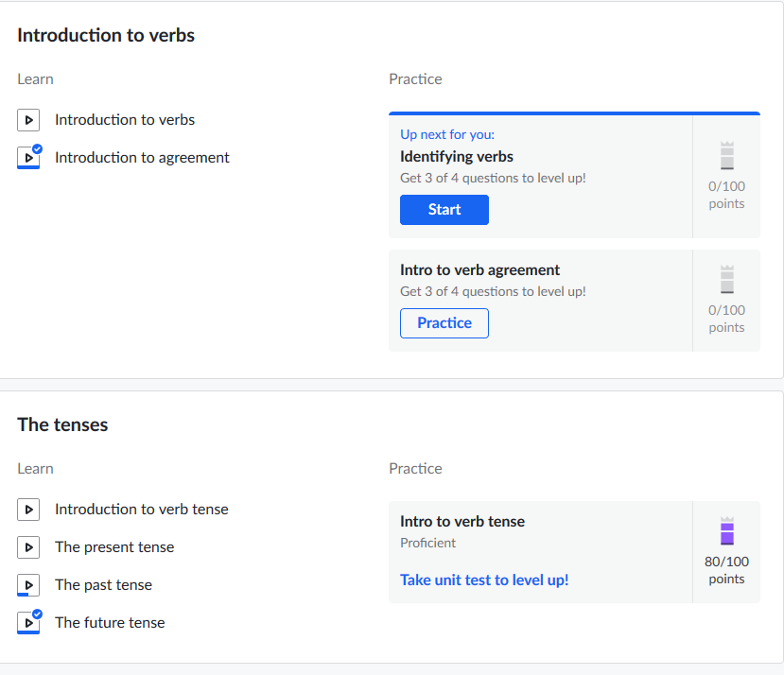Start the Identifying verbs exercise
This screenshot has height=675, width=784.
(x=444, y=210)
